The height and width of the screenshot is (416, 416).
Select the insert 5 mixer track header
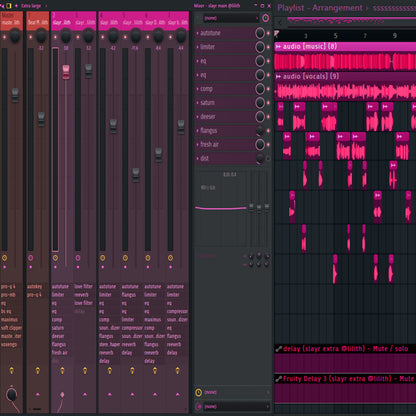tap(132, 21)
